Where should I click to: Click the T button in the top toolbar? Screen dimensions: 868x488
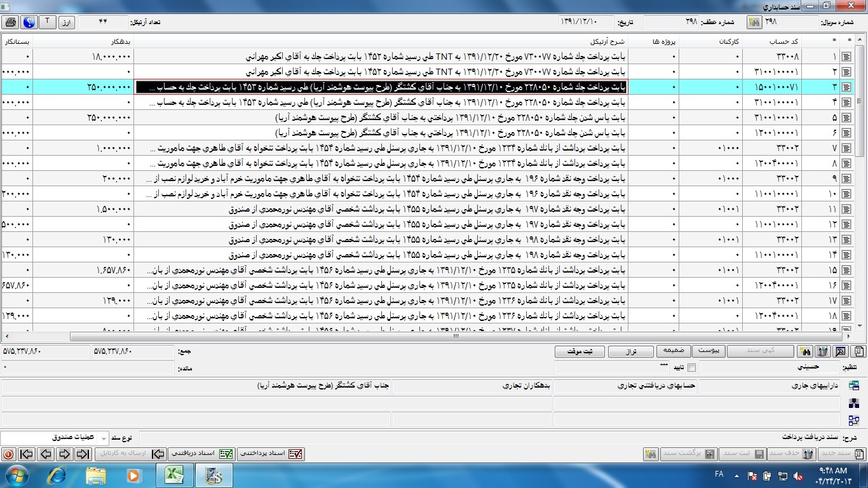48,22
